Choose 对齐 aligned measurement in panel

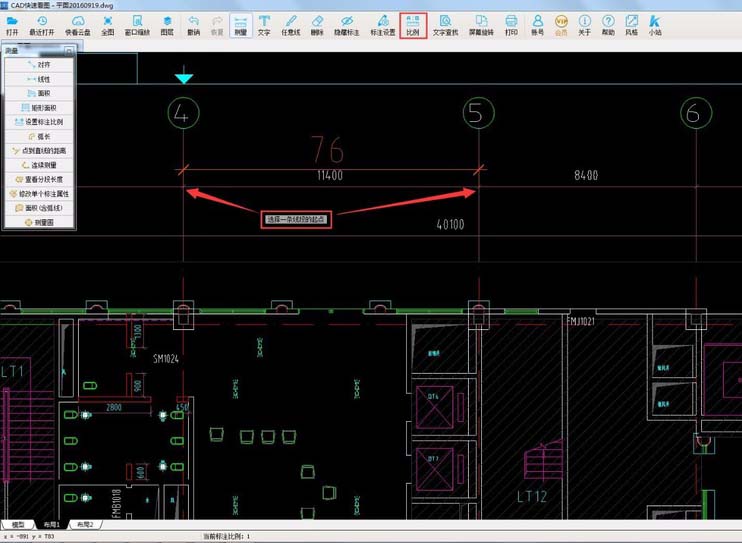[x=39, y=65]
